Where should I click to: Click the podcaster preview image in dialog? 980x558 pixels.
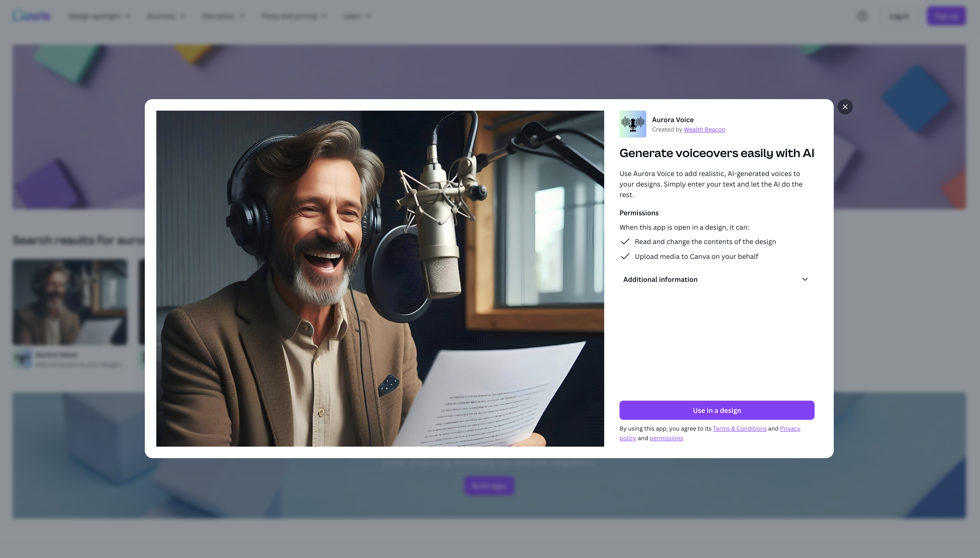click(x=380, y=279)
